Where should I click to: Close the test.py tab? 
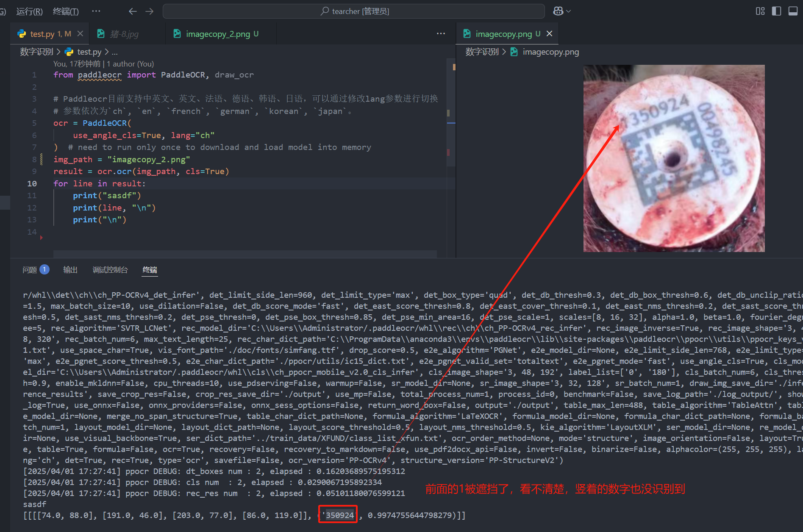click(x=81, y=33)
